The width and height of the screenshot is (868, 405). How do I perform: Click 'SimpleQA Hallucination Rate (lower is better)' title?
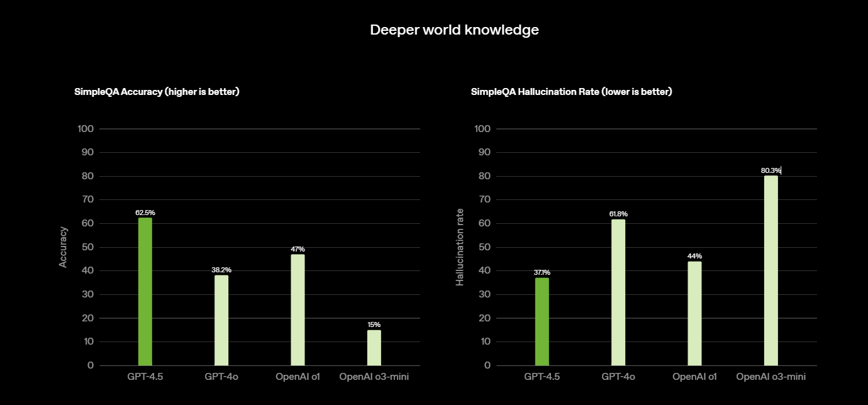coord(572,92)
